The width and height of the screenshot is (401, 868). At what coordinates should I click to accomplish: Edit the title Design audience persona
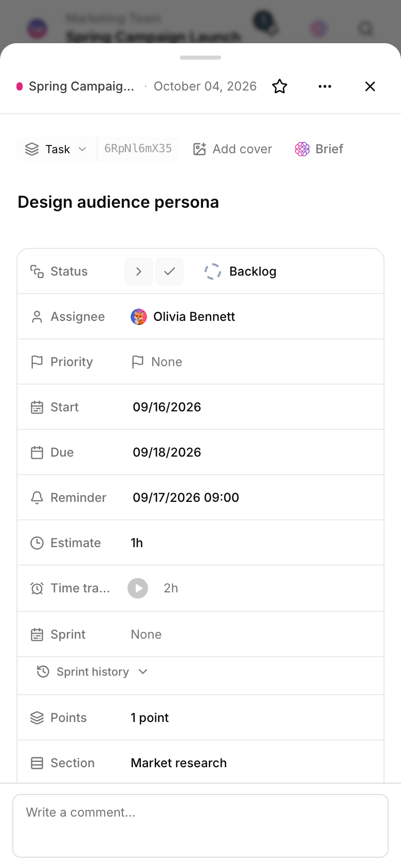click(118, 202)
